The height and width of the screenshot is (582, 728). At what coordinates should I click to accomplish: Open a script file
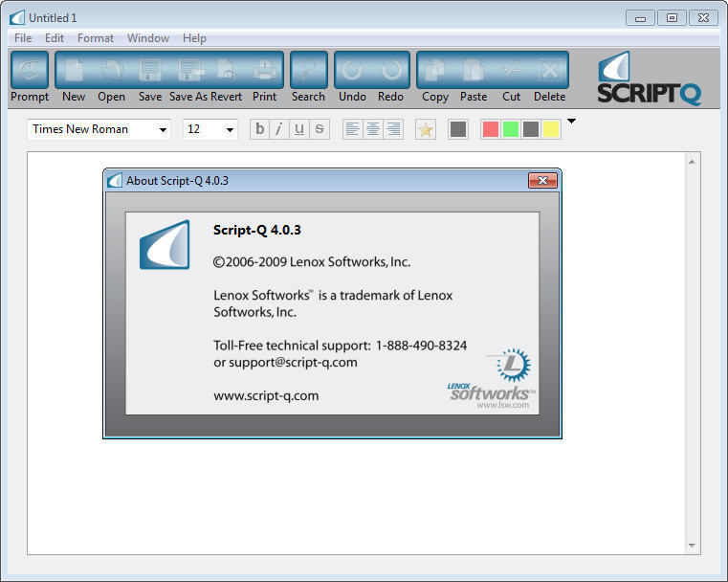click(111, 70)
